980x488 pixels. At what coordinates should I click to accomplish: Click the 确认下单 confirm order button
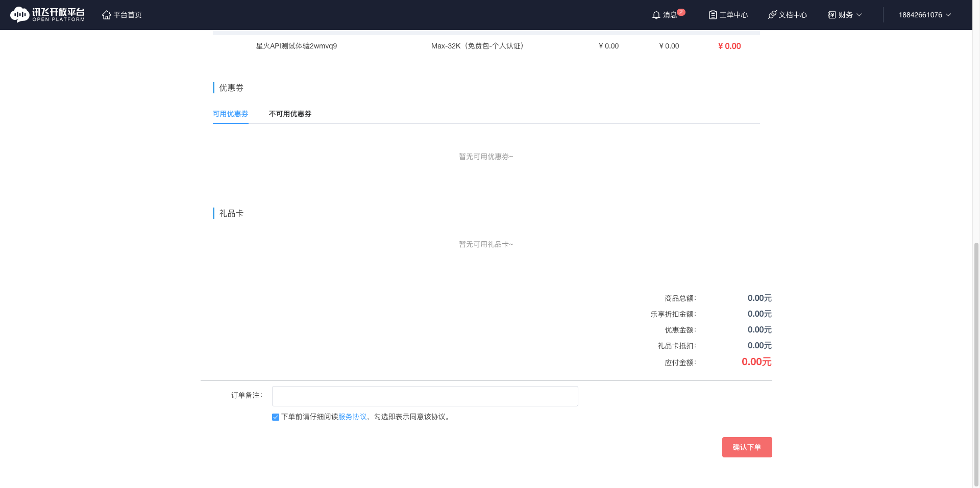pos(747,447)
